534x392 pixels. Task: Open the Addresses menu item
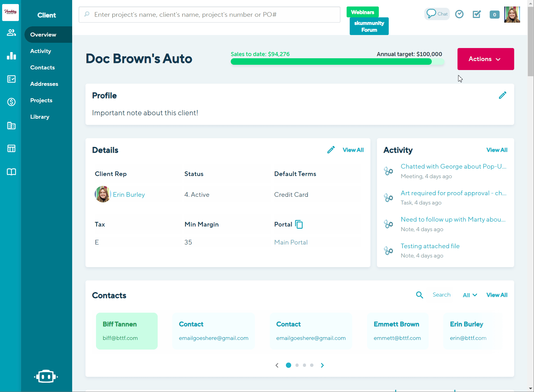click(44, 84)
